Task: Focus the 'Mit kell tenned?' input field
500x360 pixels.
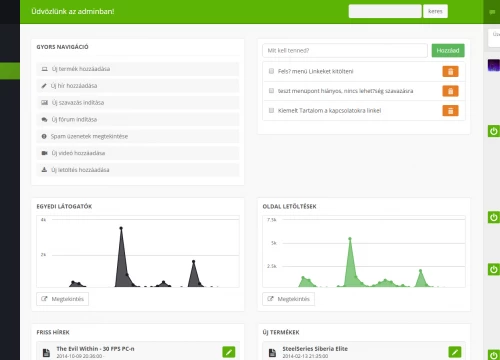Action: point(345,50)
